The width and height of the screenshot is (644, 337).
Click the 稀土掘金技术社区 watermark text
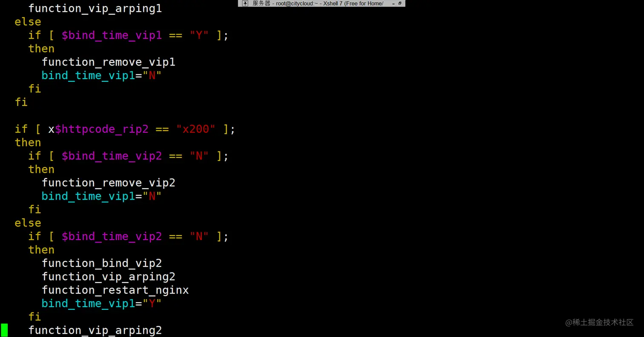(x=599, y=323)
